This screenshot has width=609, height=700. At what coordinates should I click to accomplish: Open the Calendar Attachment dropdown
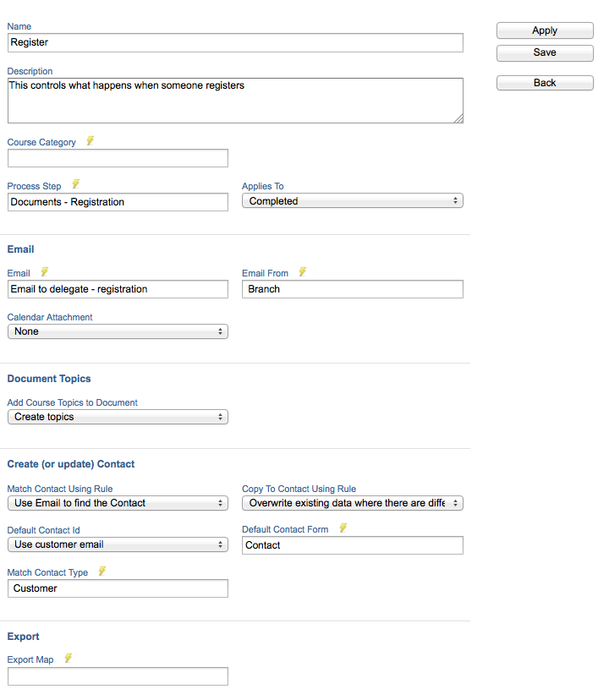[118, 331]
